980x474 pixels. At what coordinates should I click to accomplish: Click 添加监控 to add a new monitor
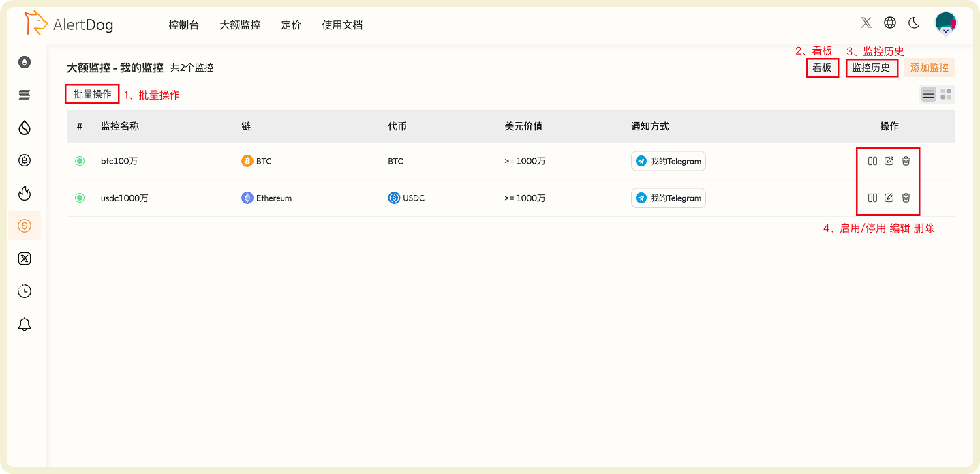929,68
